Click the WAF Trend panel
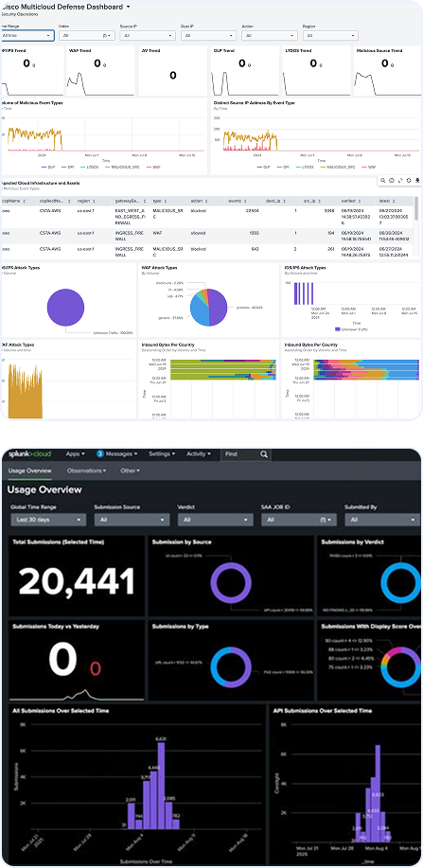 coord(99,71)
